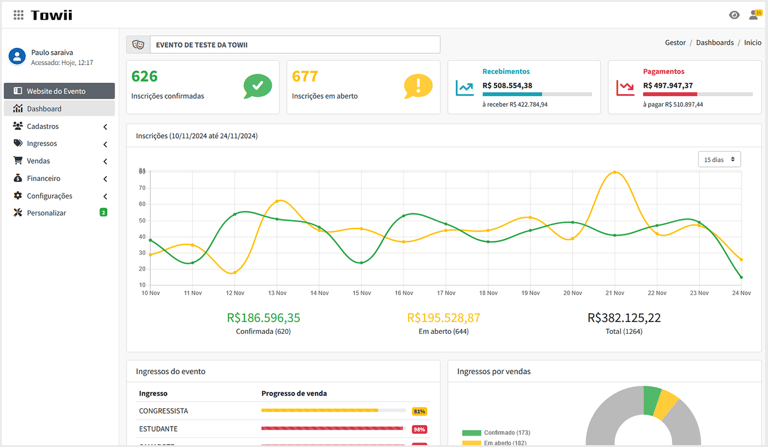This screenshot has width=768, height=447.
Task: Click the R$195.528,87 open total
Action: [x=444, y=318]
